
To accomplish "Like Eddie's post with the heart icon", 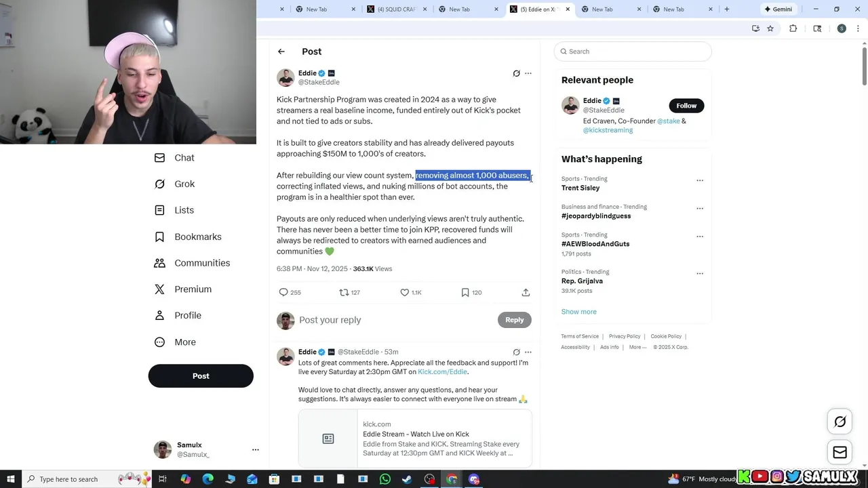I will coord(405,292).
